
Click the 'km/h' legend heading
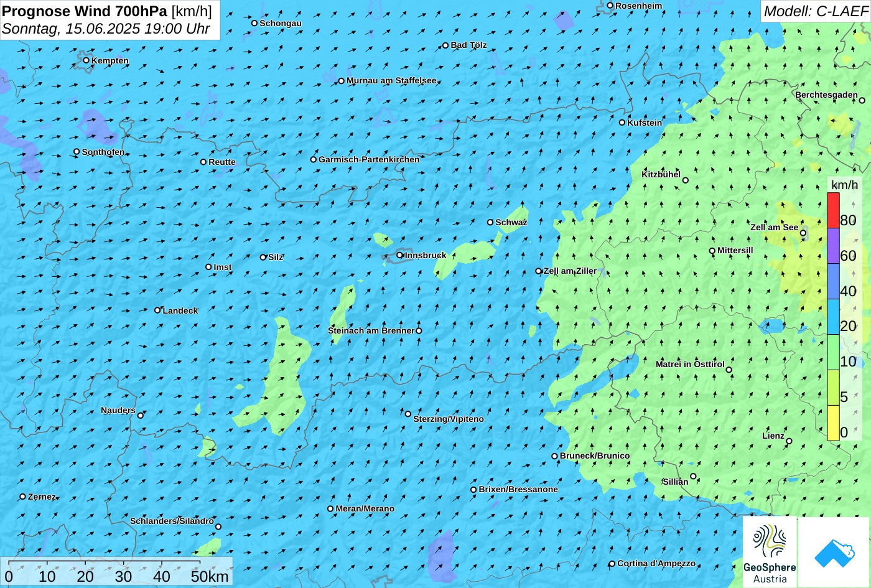[x=844, y=185]
